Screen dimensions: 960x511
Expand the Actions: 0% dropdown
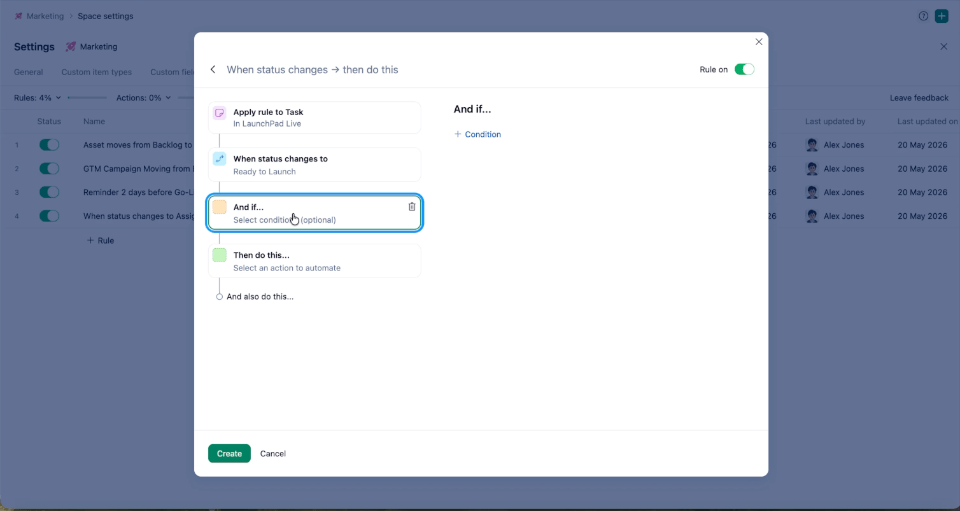[143, 98]
